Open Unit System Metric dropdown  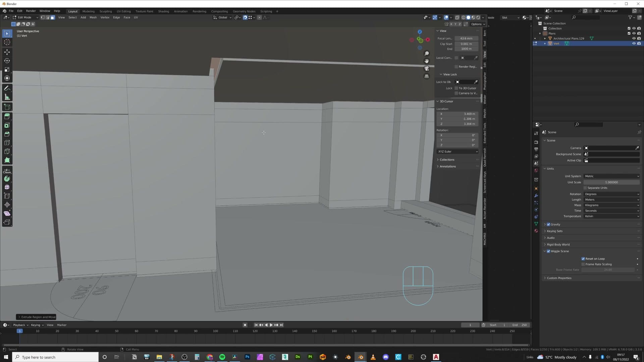pyautogui.click(x=612, y=176)
